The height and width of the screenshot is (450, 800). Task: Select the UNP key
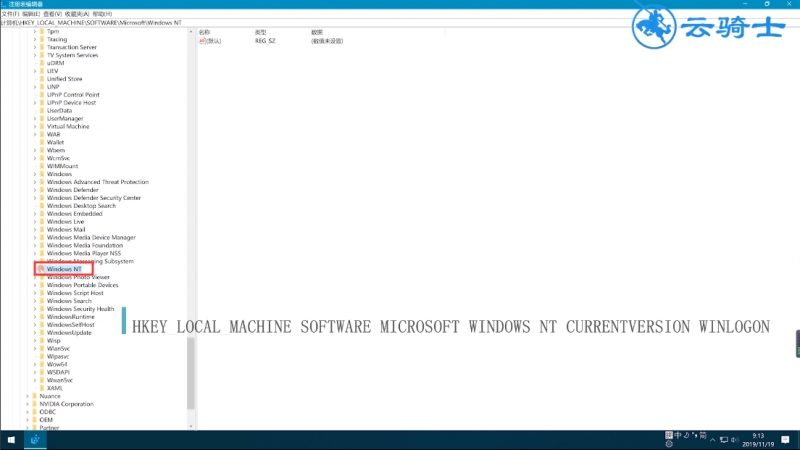tap(53, 87)
